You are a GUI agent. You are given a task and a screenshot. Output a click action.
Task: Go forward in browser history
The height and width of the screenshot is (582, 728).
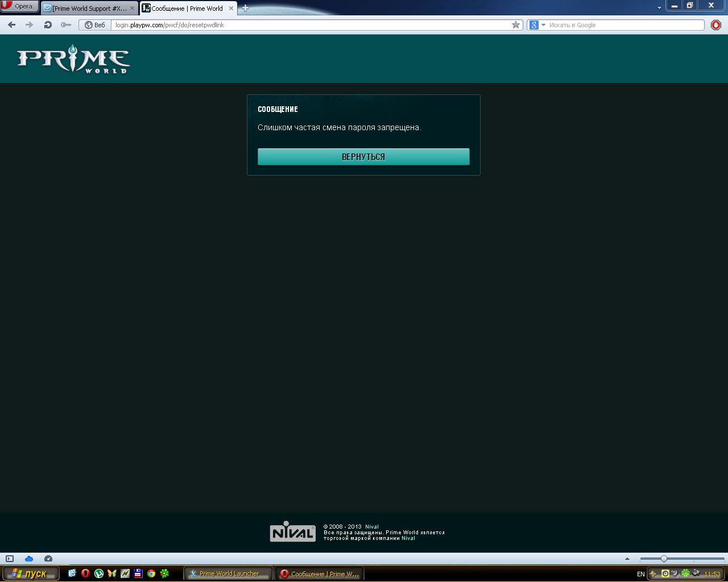(x=29, y=25)
